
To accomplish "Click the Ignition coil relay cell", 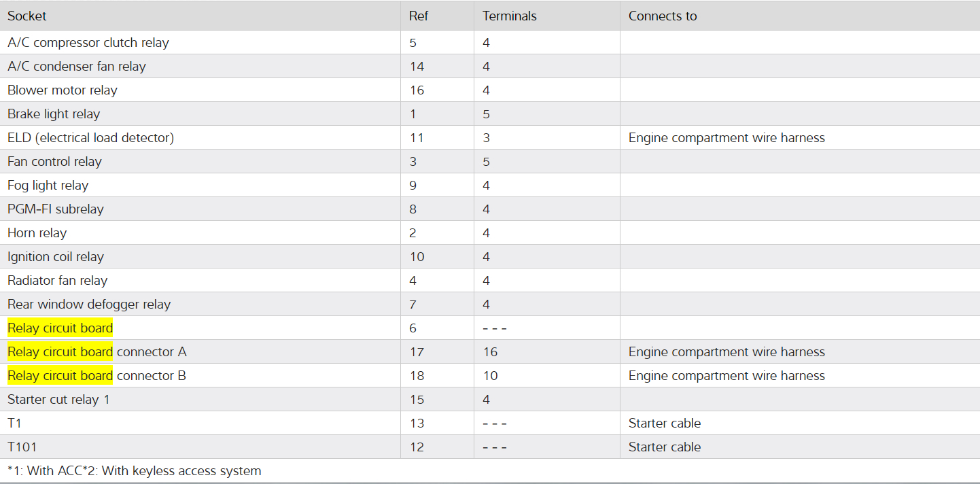I will (x=56, y=256).
